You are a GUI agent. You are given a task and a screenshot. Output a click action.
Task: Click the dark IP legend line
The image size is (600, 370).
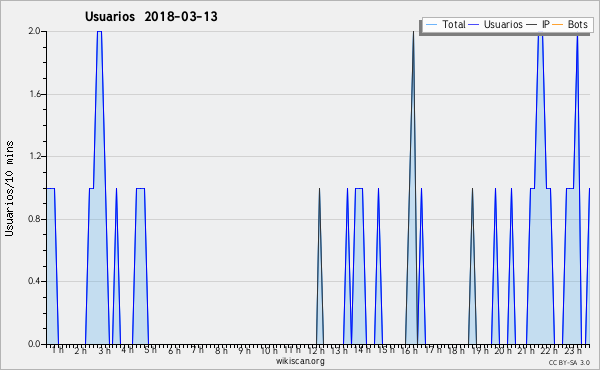532,25
